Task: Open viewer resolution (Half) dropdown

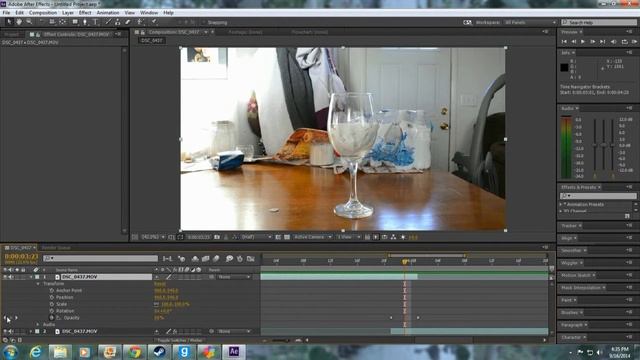Action: click(x=256, y=237)
